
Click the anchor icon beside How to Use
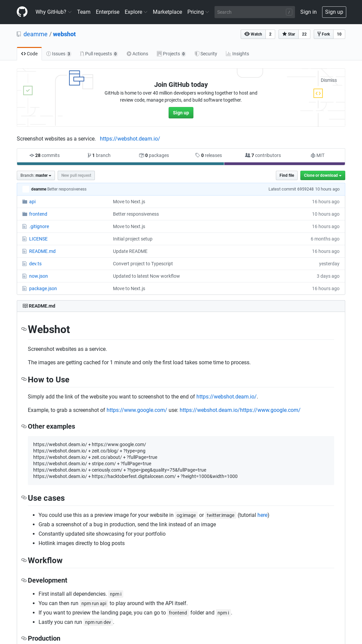coord(24,379)
